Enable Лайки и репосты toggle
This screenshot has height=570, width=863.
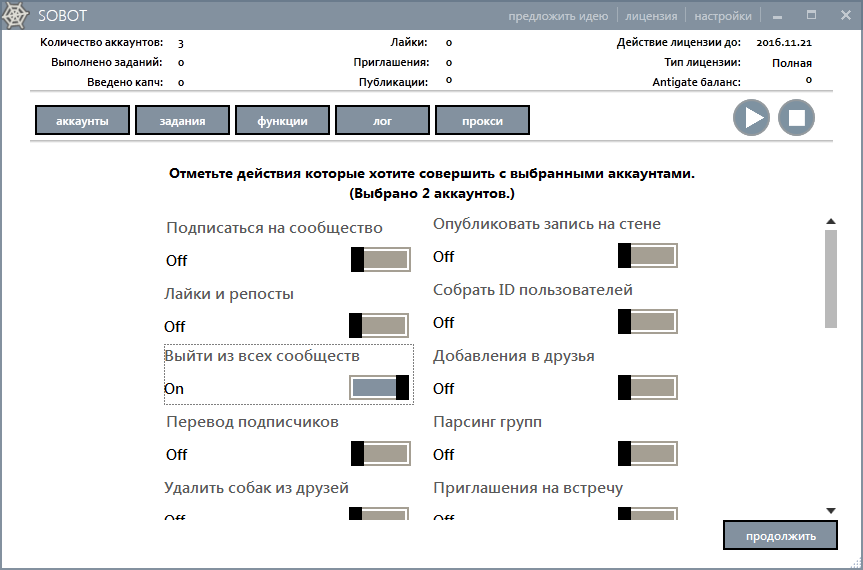tap(379, 326)
